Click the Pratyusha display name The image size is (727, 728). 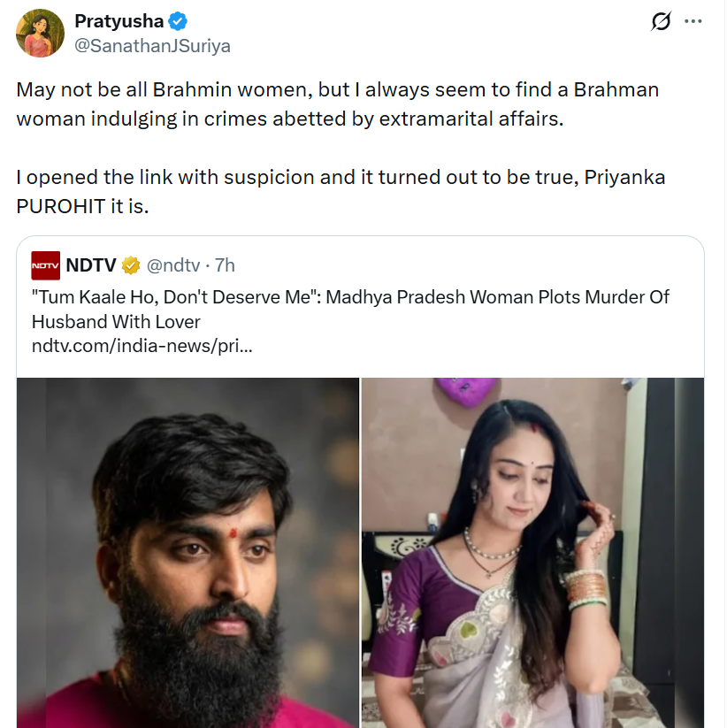tap(119, 21)
